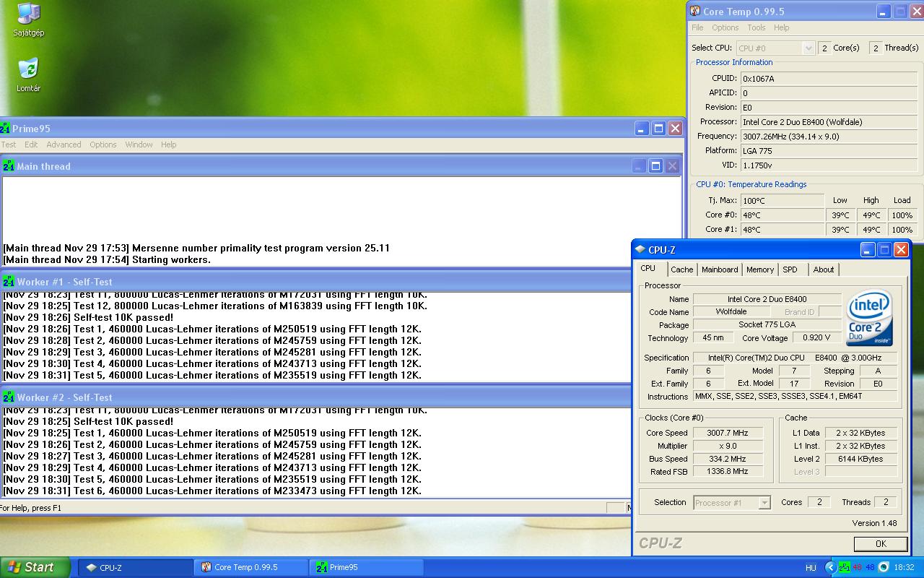Switch to the Cache tab in CPU-Z
This screenshot has width=924, height=578.
click(x=681, y=269)
